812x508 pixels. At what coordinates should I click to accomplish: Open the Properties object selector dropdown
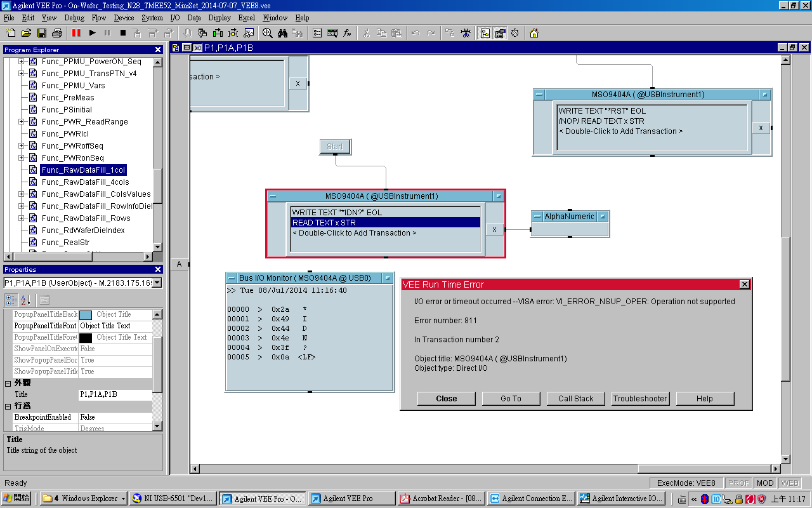[x=157, y=283]
